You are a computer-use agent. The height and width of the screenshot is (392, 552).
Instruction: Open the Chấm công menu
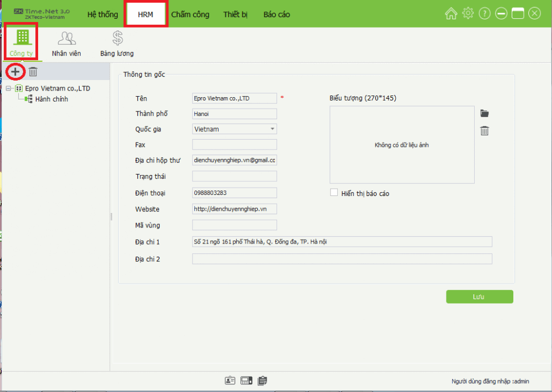coord(190,14)
